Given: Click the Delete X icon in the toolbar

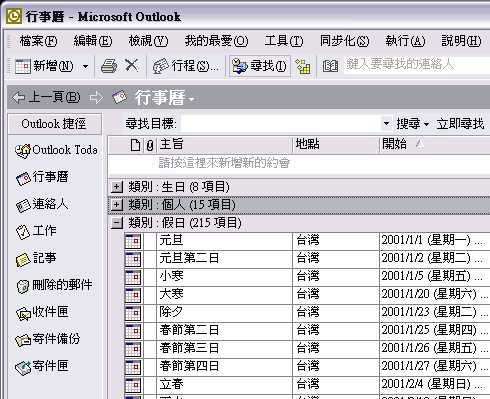Looking at the screenshot, I should click(132, 65).
